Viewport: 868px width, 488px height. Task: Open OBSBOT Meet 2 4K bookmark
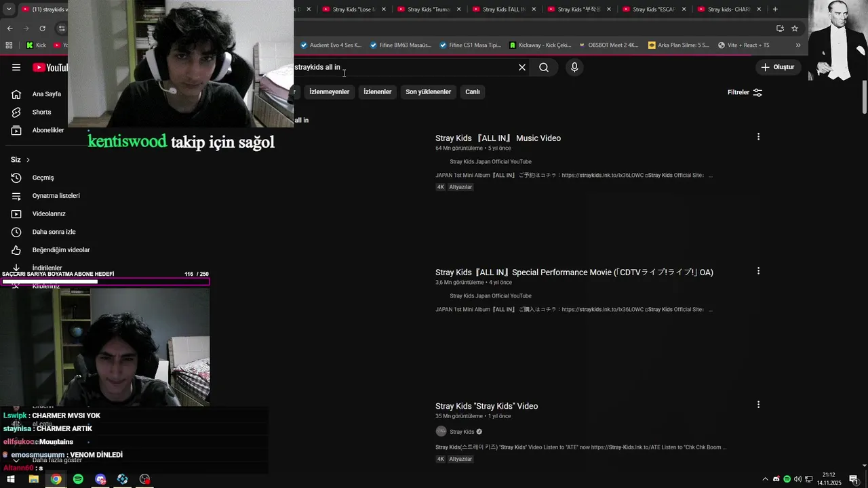(x=609, y=45)
